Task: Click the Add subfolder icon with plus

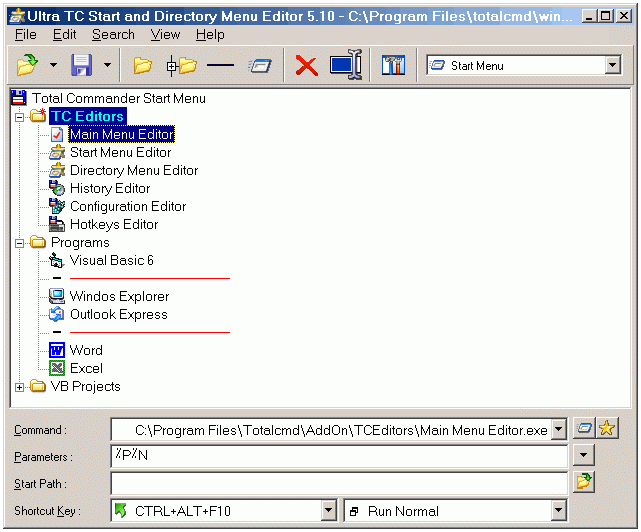Action: tap(182, 65)
